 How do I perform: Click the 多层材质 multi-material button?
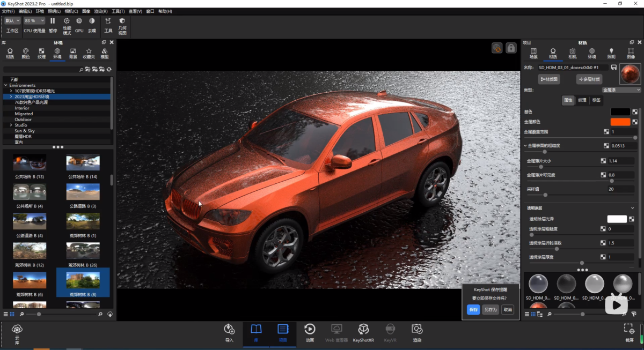589,79
